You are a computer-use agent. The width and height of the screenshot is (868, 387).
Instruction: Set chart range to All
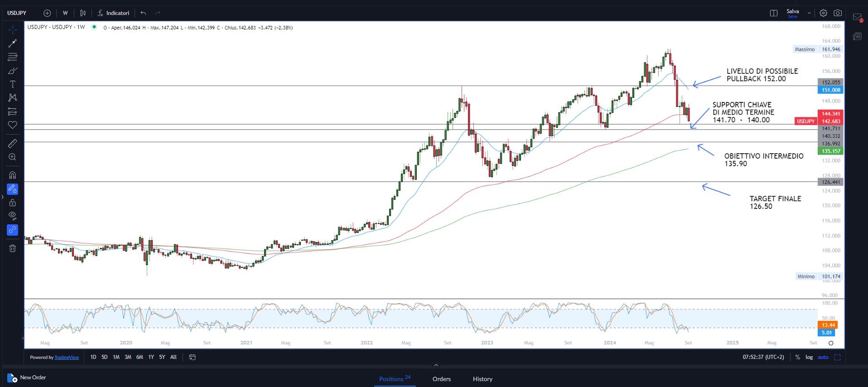click(x=174, y=357)
